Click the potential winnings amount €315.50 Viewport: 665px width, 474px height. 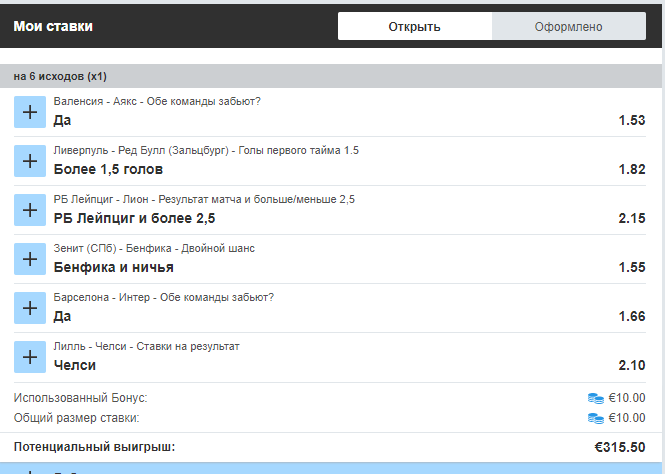[620, 447]
